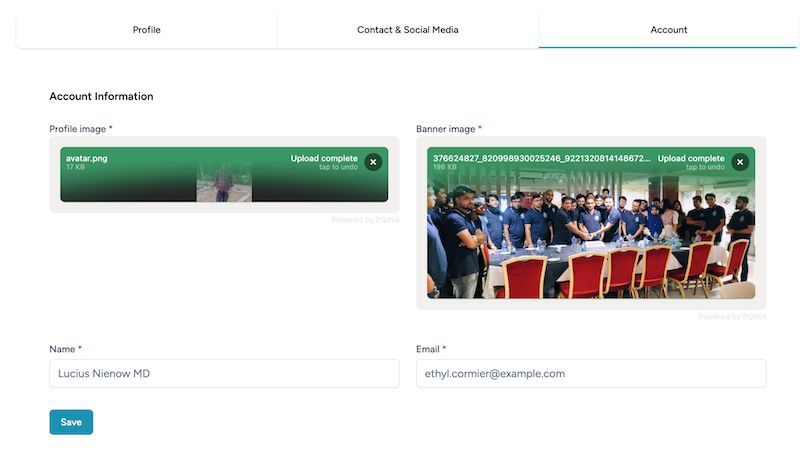Viewport: 800px width, 467px height.
Task: Click the avatar profile image thumbnail
Action: click(224, 181)
